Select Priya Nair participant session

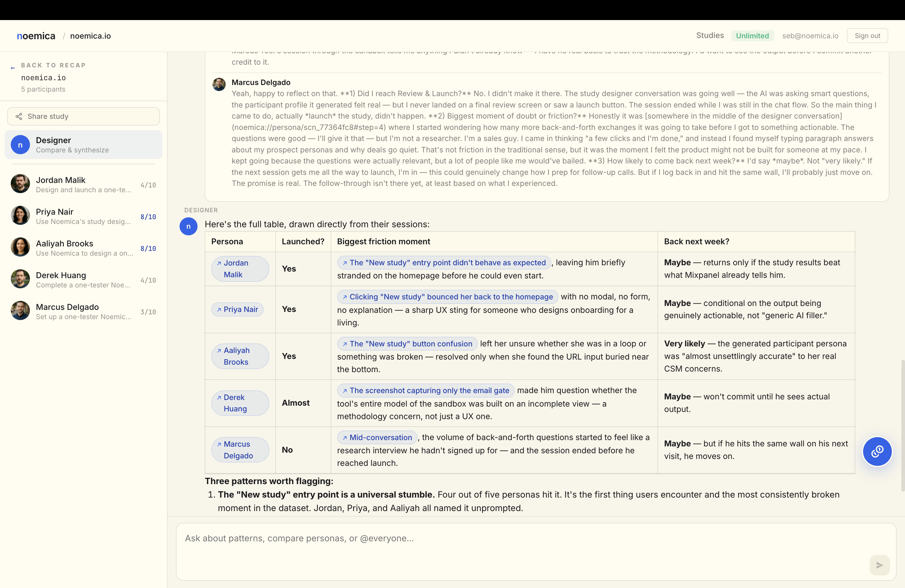tap(83, 216)
